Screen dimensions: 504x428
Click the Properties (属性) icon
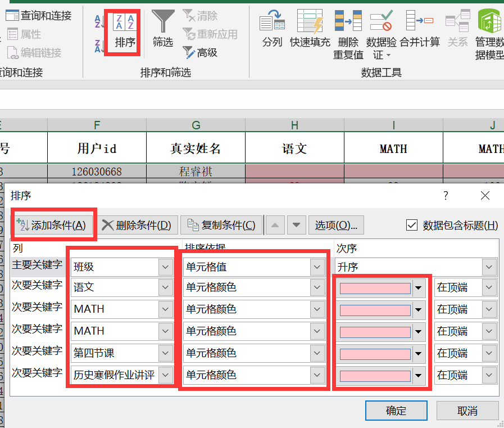pos(12,34)
